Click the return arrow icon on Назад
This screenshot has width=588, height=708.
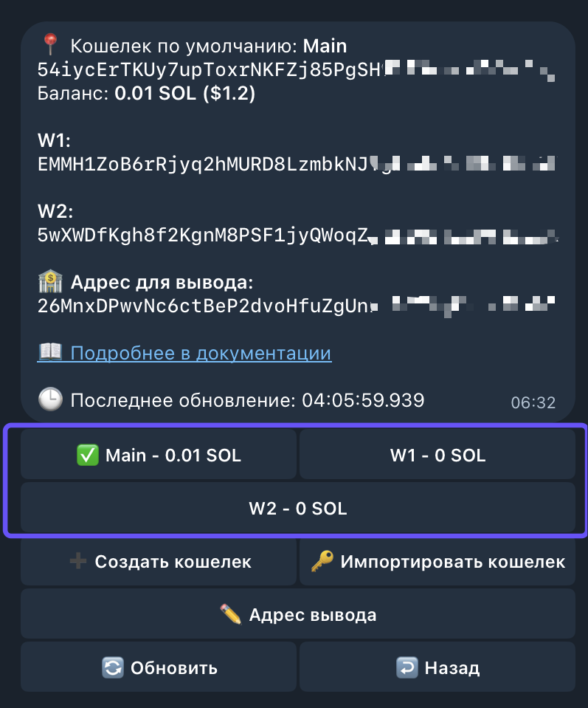(x=407, y=668)
